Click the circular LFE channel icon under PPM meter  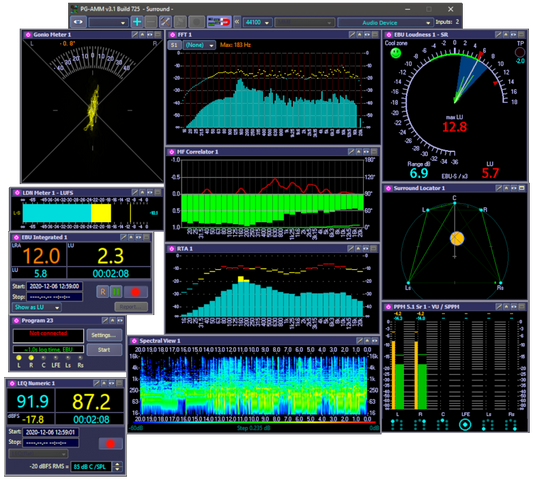pyautogui.click(x=465, y=425)
